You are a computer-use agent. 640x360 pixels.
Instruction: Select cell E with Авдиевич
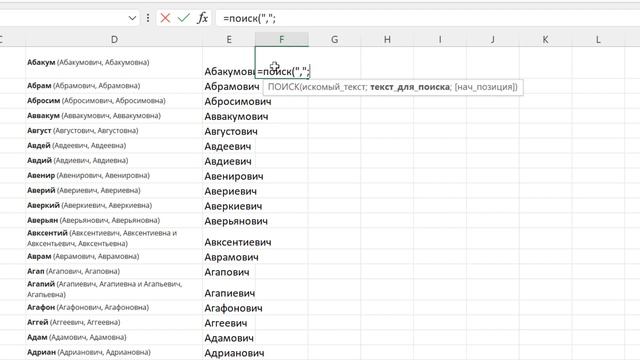pyautogui.click(x=229, y=161)
